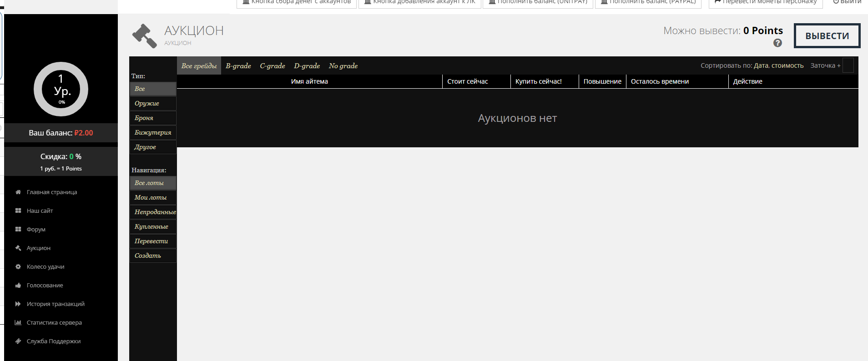Switch to the B-grade tab
The width and height of the screenshot is (868, 361).
(x=238, y=66)
